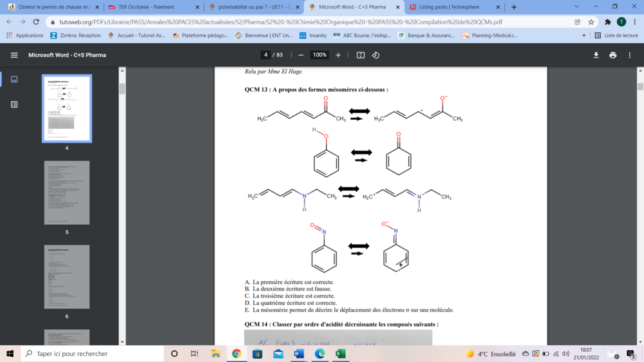Screen dimensions: 644x362
Task: Open Microsoft Word from taskbar
Action: 299,354
